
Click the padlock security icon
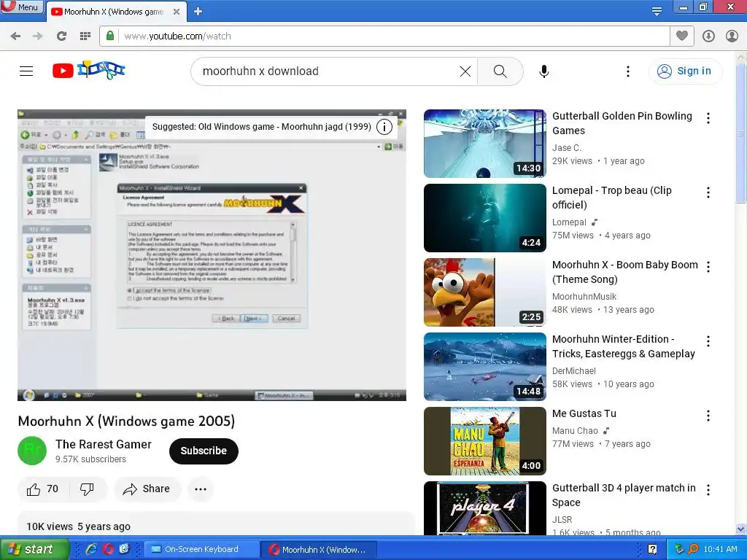110,36
